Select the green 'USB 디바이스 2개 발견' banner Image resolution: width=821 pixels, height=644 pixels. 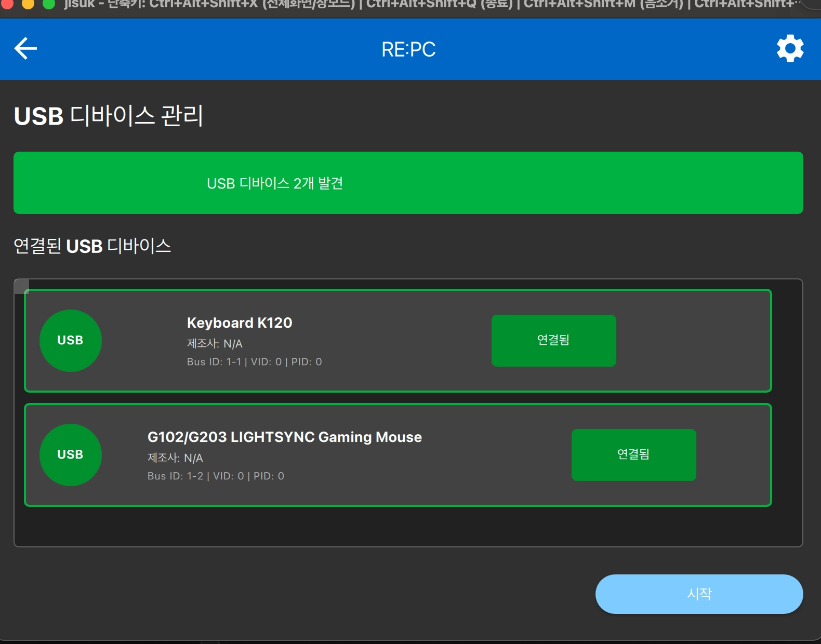(408, 183)
